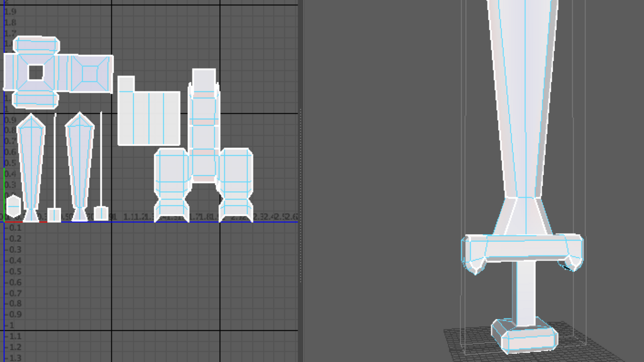Select the tall central strip UV shell

[x=204, y=125]
